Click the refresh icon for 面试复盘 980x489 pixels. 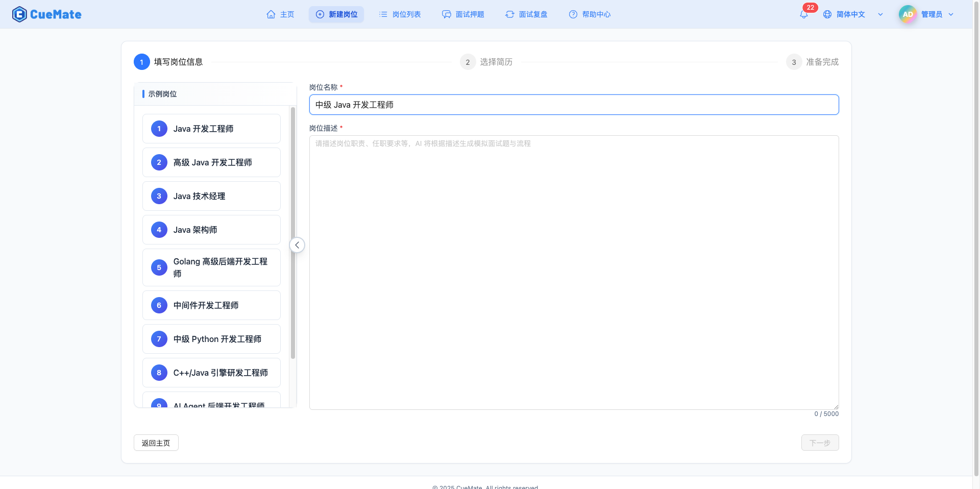tap(509, 14)
